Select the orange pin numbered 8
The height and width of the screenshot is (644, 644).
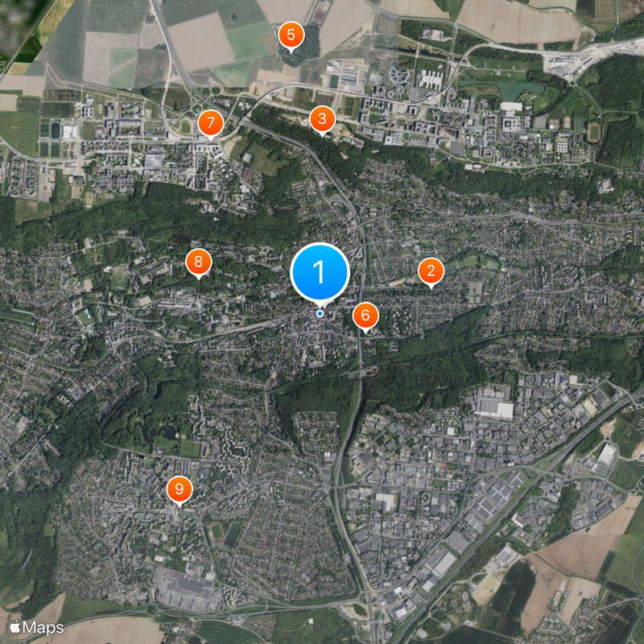point(199,262)
